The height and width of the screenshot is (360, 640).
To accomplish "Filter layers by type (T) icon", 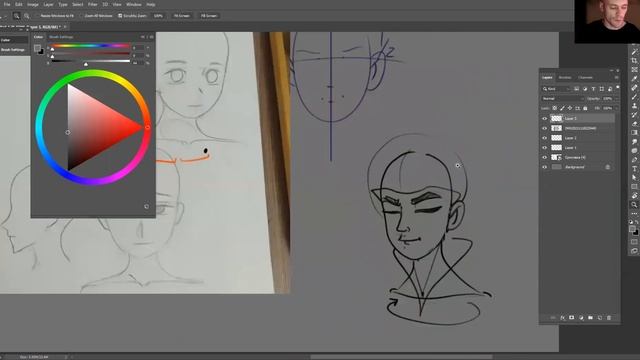I will (x=593, y=89).
